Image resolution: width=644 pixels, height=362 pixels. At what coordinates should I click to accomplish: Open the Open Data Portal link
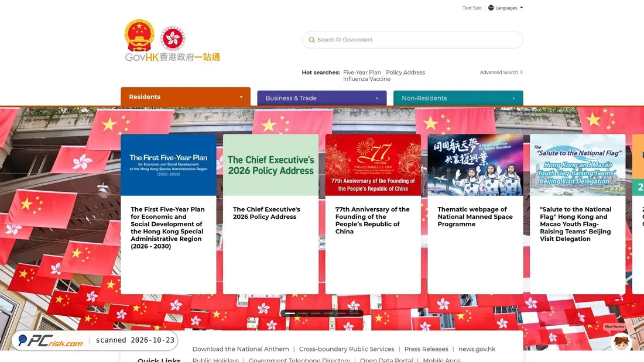point(386,360)
